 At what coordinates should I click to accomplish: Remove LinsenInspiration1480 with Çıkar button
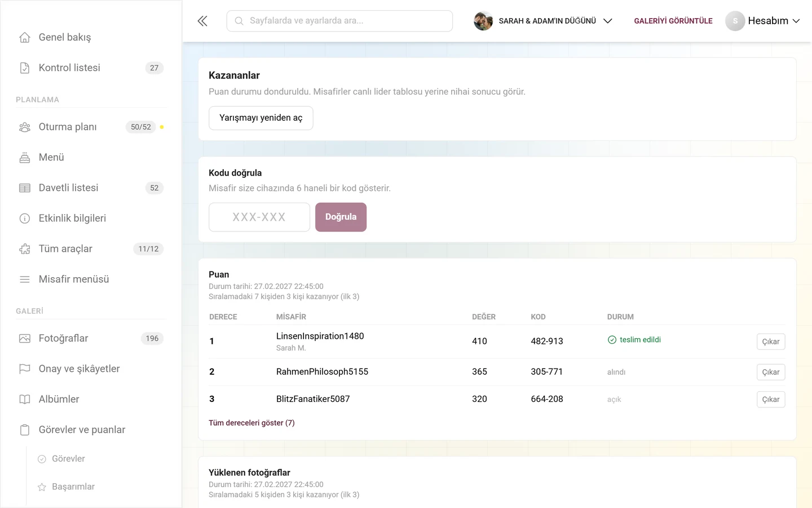771,341
